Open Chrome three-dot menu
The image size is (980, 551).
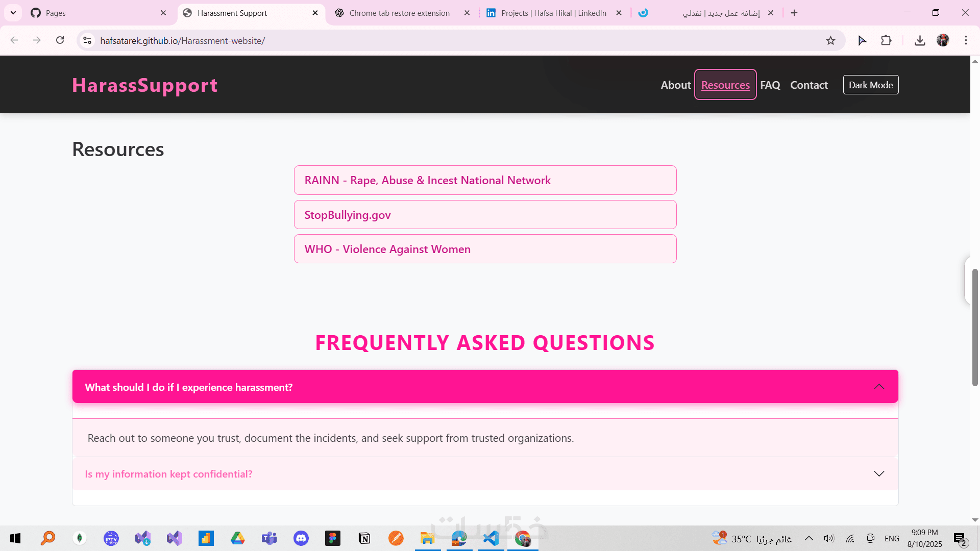(x=966, y=40)
